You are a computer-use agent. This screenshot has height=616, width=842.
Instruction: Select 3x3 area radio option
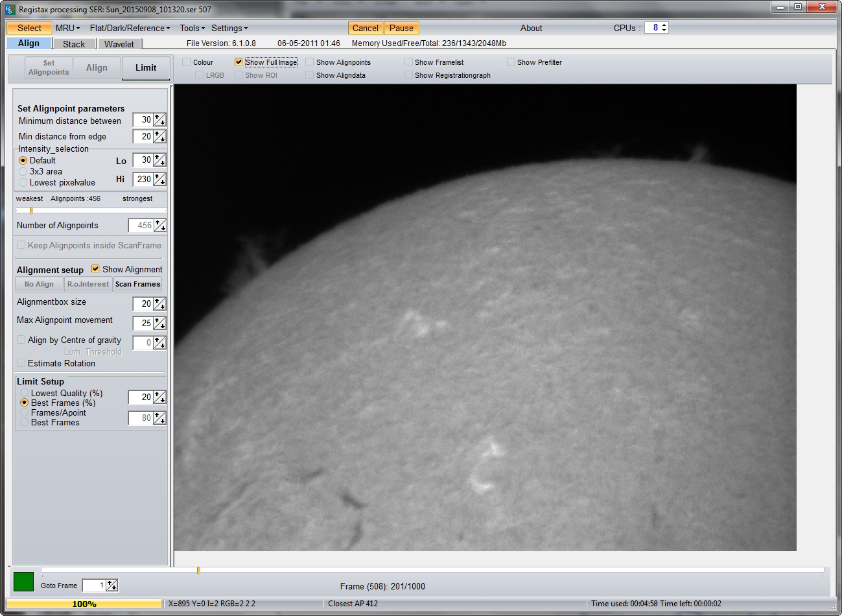click(23, 171)
